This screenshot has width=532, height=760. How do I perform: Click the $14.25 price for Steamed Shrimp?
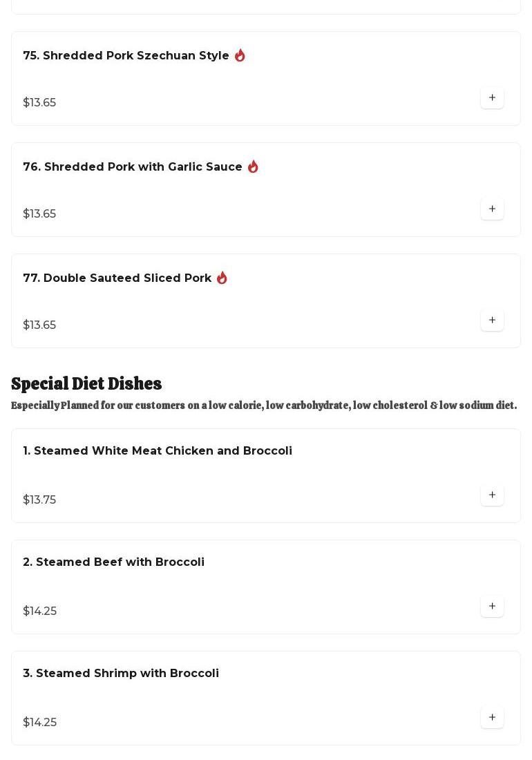(x=40, y=722)
